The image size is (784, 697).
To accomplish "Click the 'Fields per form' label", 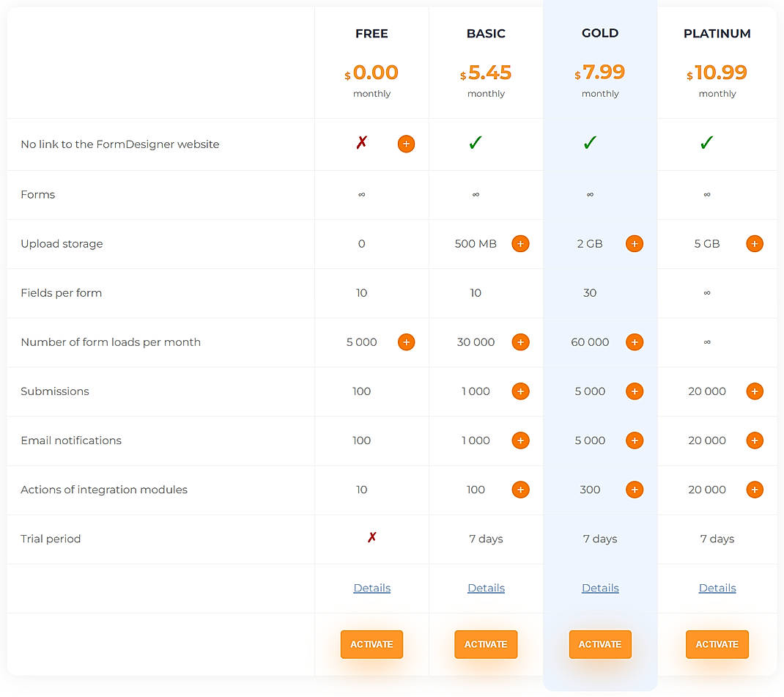I will (x=61, y=293).
